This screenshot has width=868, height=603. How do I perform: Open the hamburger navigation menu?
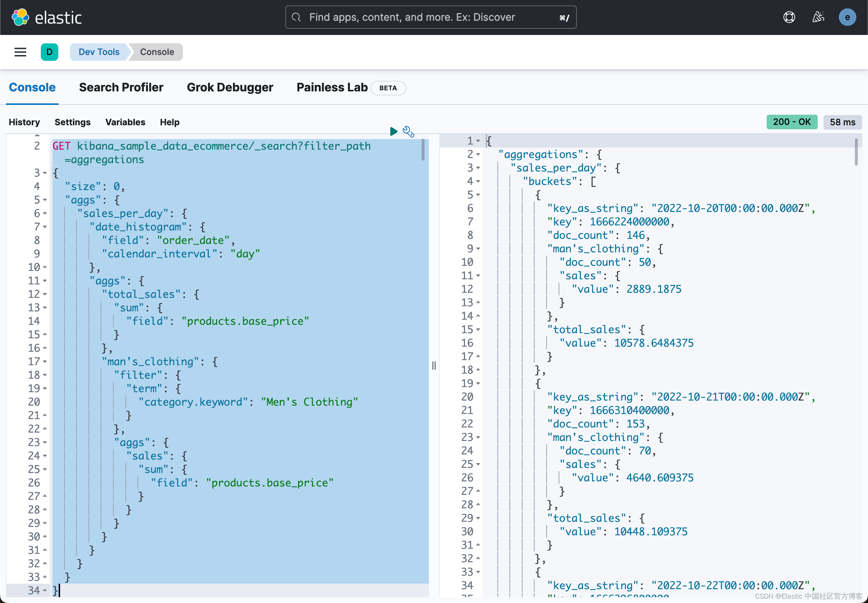[20, 52]
